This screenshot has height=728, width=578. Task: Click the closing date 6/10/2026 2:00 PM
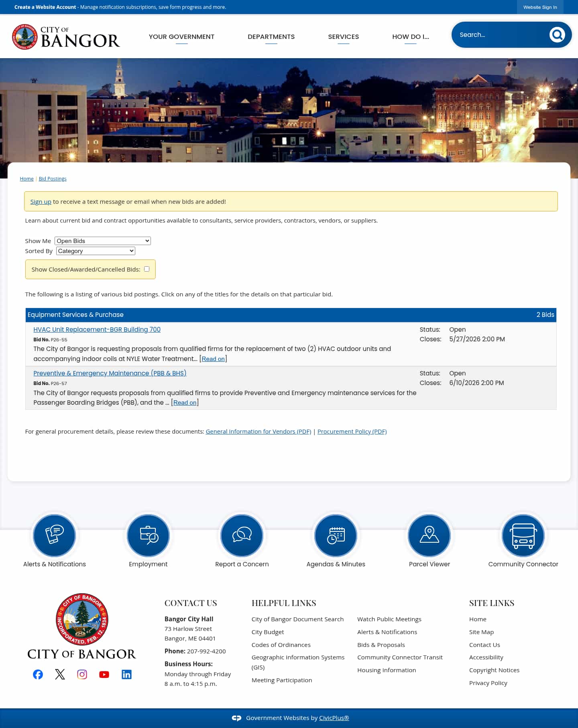[x=476, y=383]
